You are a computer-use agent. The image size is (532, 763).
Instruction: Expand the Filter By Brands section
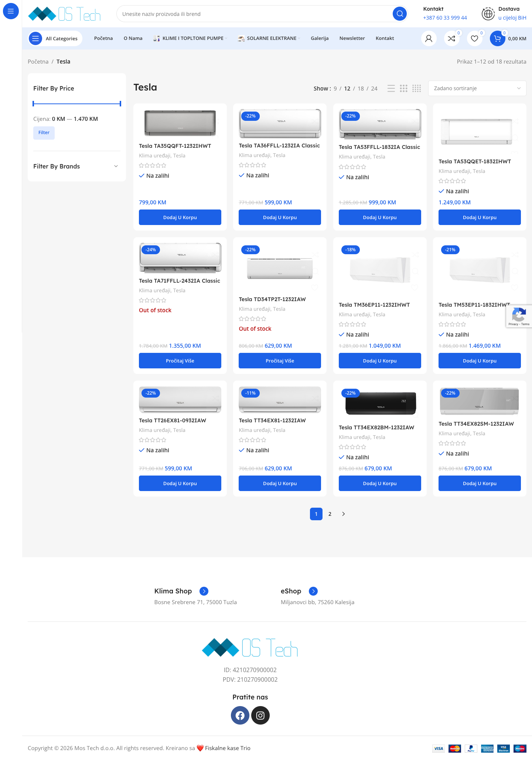click(76, 166)
